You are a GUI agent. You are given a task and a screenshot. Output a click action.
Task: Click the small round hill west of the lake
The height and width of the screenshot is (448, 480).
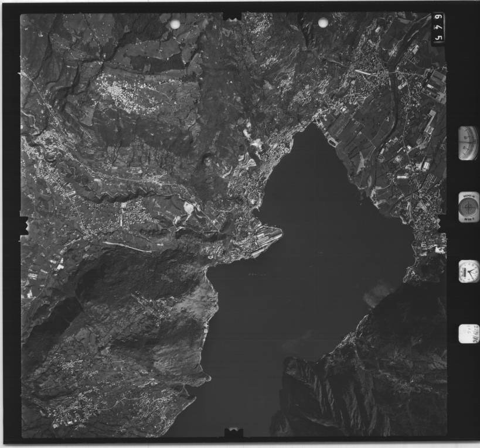(207, 159)
